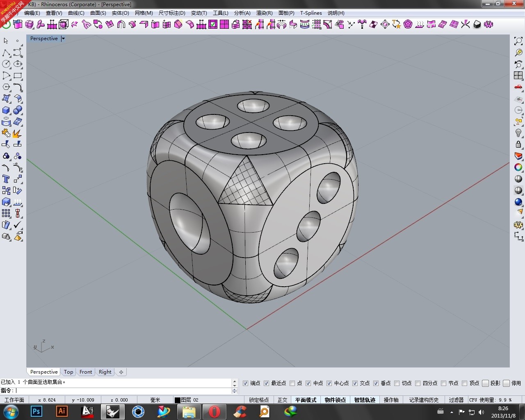Viewport: 525px width, 420px height.
Task: Click the 指令 command input field
Action: (x=123, y=390)
